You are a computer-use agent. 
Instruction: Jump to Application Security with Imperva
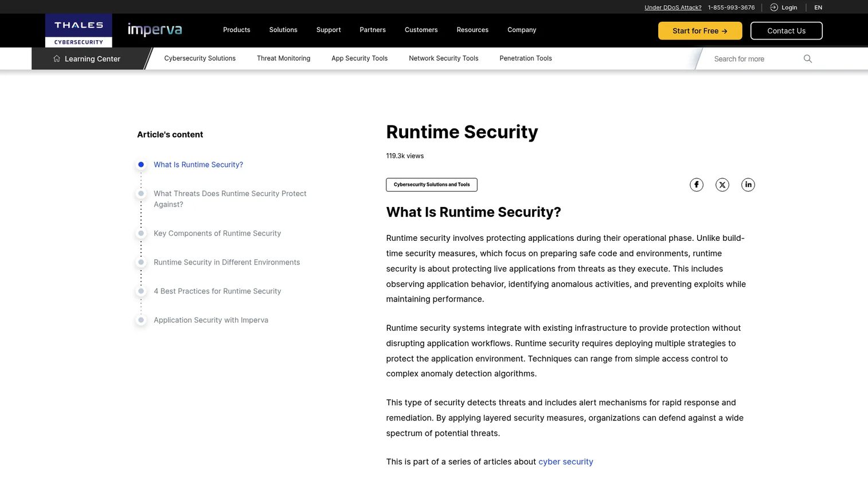pyautogui.click(x=211, y=320)
